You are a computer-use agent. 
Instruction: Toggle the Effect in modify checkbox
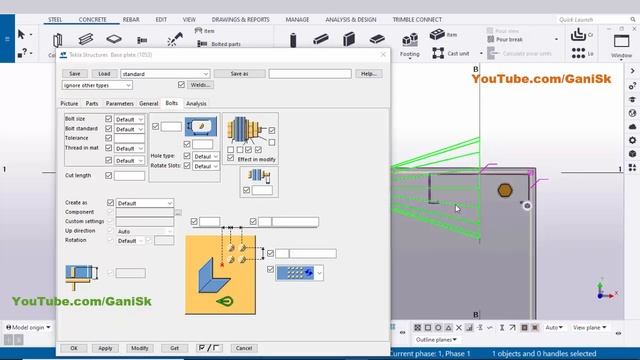click(x=231, y=158)
